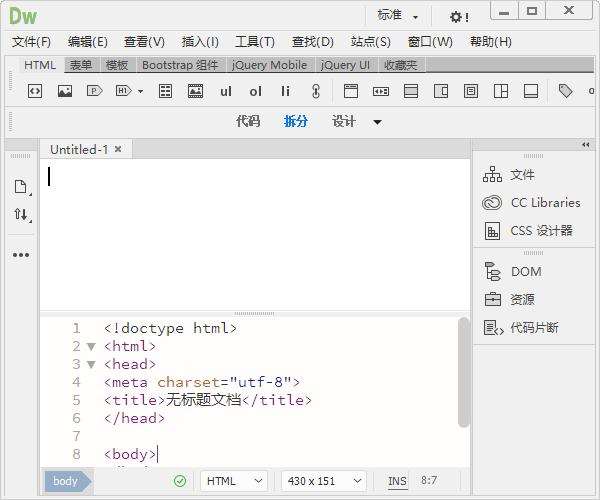
Task: Insert Hyperlink icon
Action: point(316,91)
